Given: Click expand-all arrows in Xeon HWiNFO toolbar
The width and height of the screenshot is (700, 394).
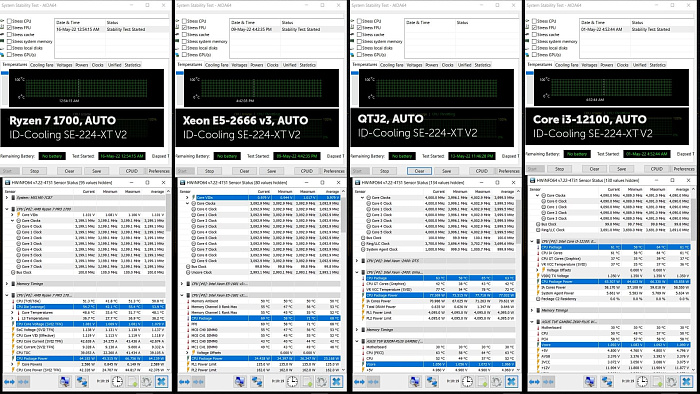Looking at the screenshot, I should coord(184,382).
